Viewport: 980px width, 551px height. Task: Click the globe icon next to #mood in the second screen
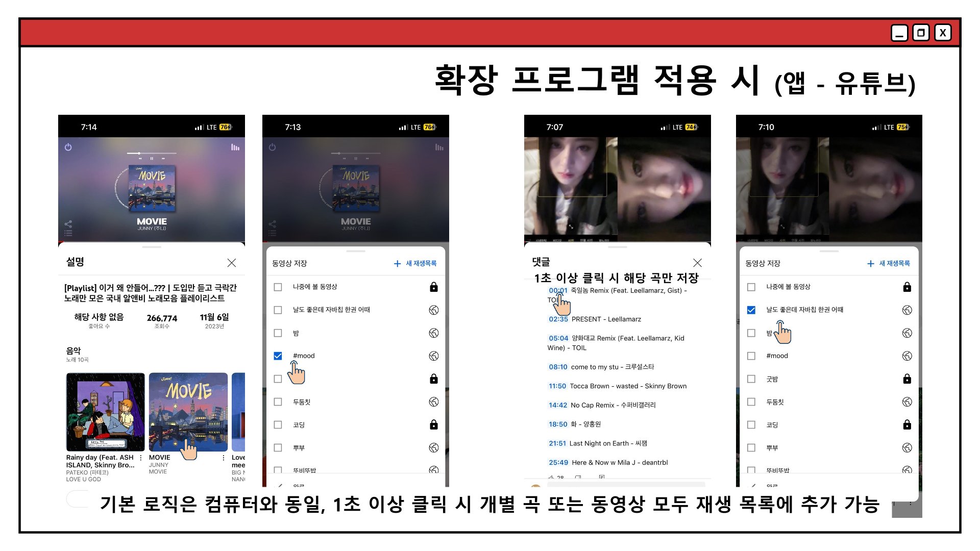pos(433,356)
